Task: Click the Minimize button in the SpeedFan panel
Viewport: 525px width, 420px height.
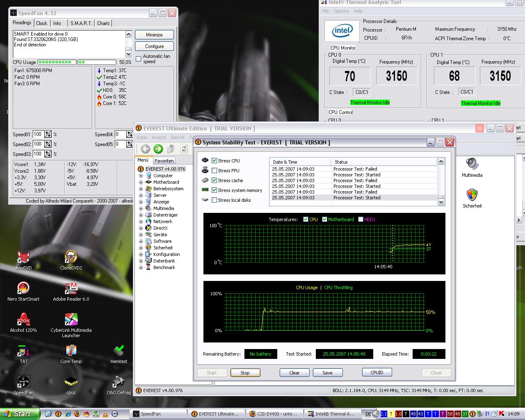Action: 154,35
